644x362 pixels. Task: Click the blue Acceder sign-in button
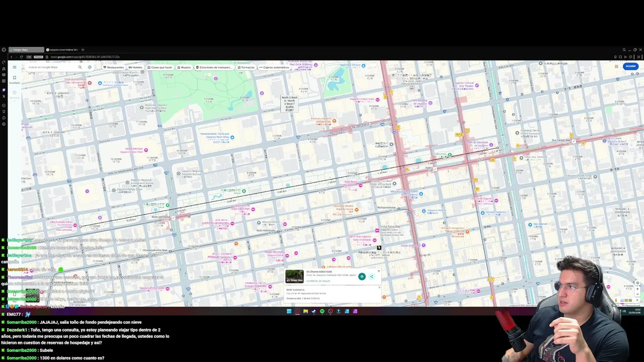pyautogui.click(x=630, y=66)
